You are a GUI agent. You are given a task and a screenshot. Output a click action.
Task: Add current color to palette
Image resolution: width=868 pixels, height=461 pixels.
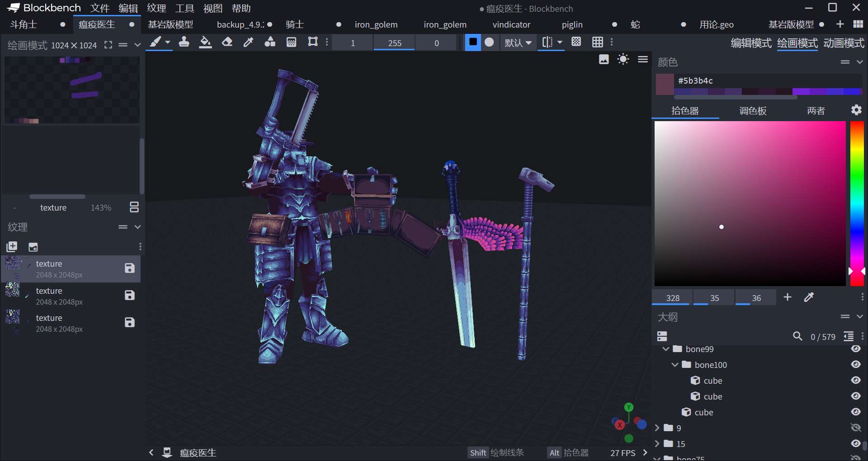[x=788, y=297]
